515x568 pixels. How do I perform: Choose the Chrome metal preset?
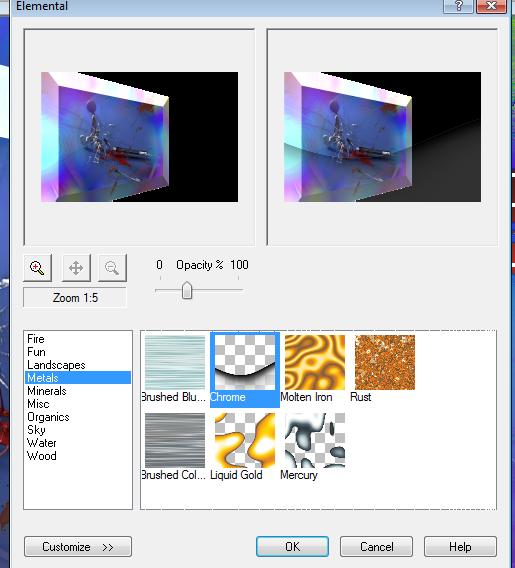245,363
